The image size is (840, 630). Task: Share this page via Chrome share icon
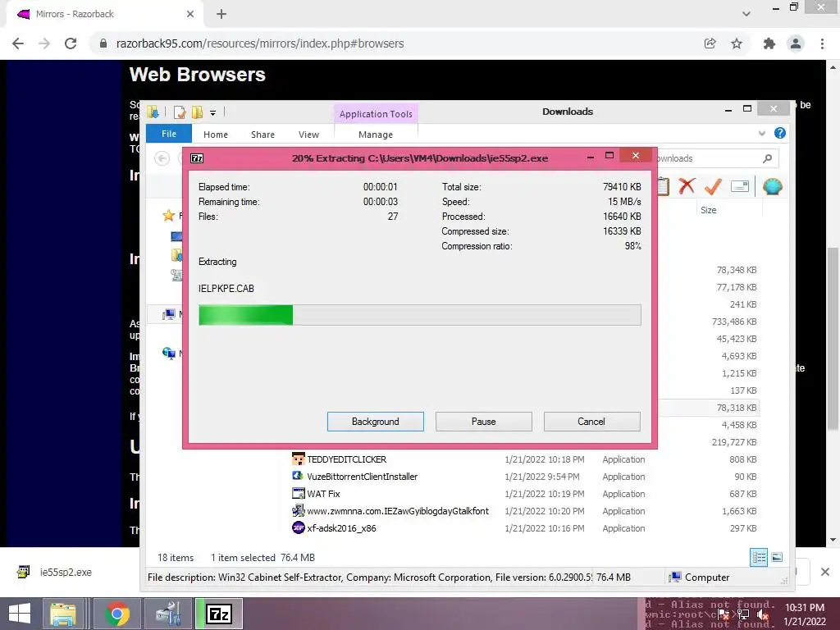(710, 43)
